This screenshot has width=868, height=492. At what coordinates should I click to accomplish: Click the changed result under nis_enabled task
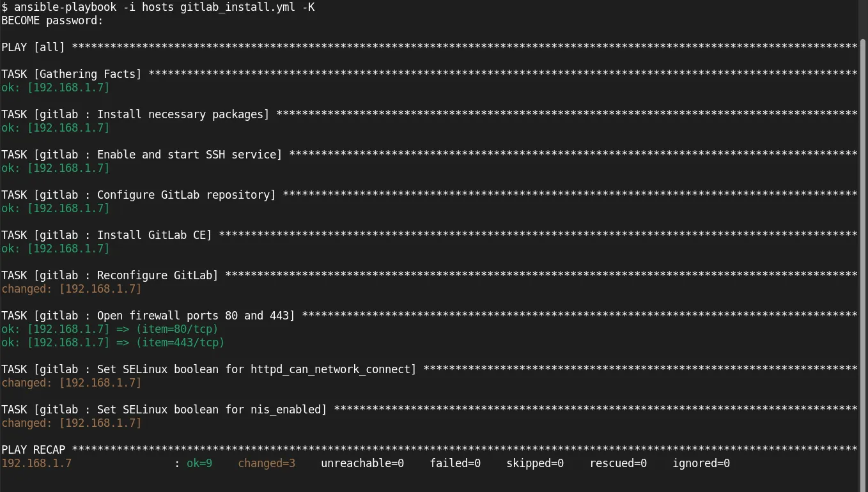pos(72,423)
